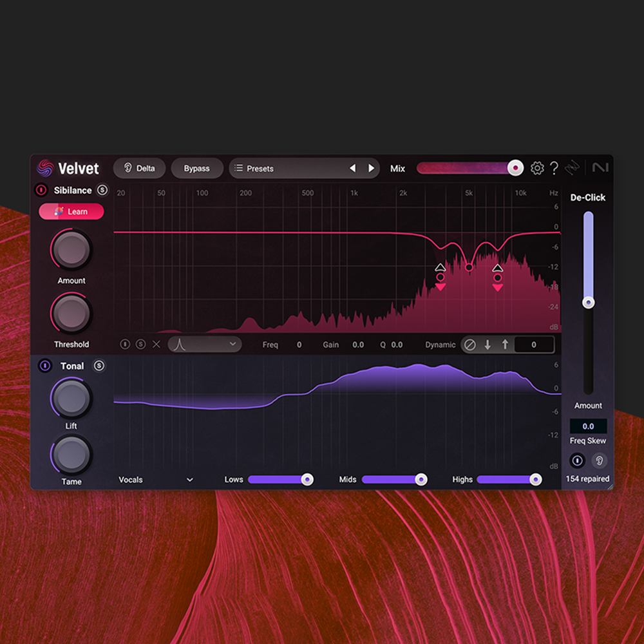Click the "Velvet" plugin title
The height and width of the screenshot is (644, 644).
(79, 168)
